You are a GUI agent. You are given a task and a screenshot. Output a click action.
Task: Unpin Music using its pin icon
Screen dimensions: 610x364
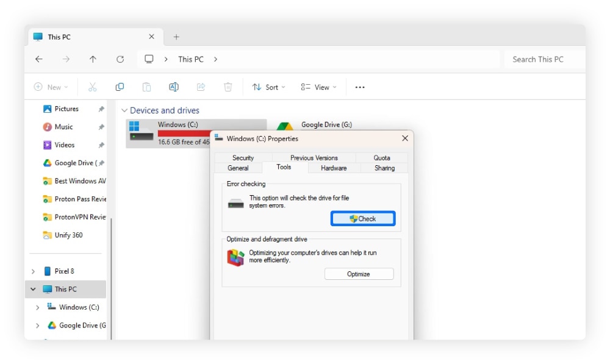(101, 127)
